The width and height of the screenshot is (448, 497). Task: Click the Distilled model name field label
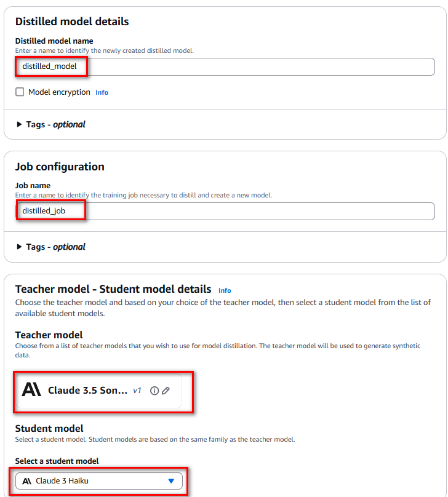(x=54, y=41)
